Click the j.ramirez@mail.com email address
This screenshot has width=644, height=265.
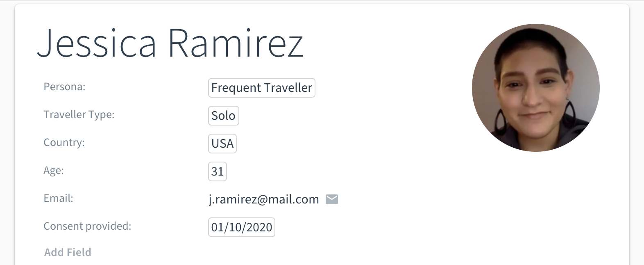click(264, 199)
